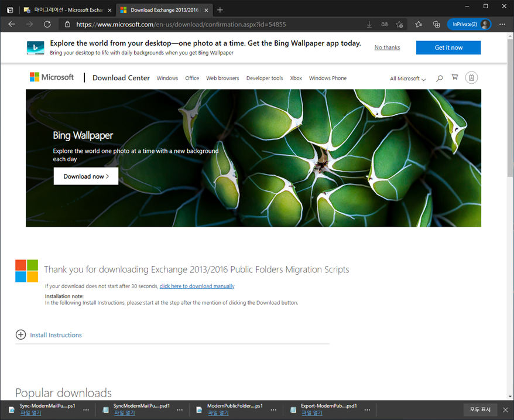Screen dimensions: 514x420
Task: Open the Xbox menu item
Action: 296,78
